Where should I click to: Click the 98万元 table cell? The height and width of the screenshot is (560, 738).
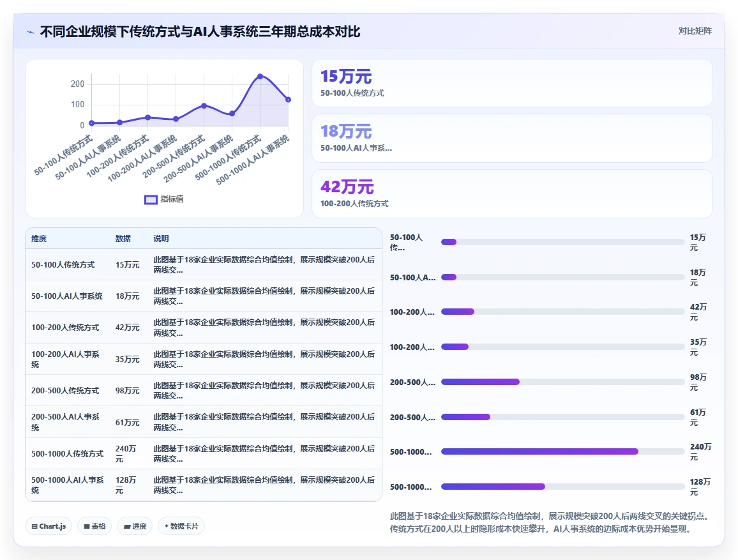pyautogui.click(x=128, y=391)
